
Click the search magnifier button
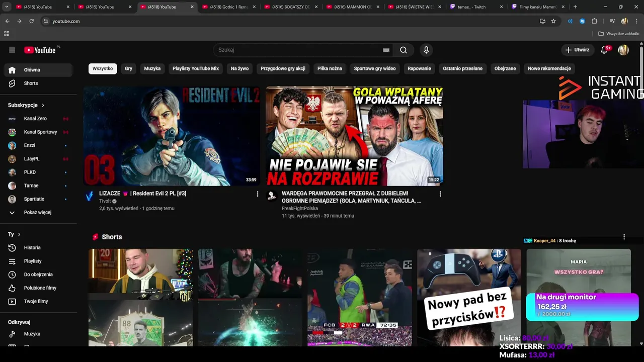(404, 50)
